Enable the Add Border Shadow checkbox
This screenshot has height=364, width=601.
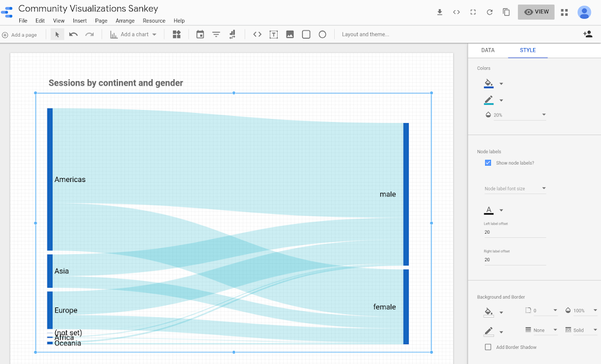[488, 347]
